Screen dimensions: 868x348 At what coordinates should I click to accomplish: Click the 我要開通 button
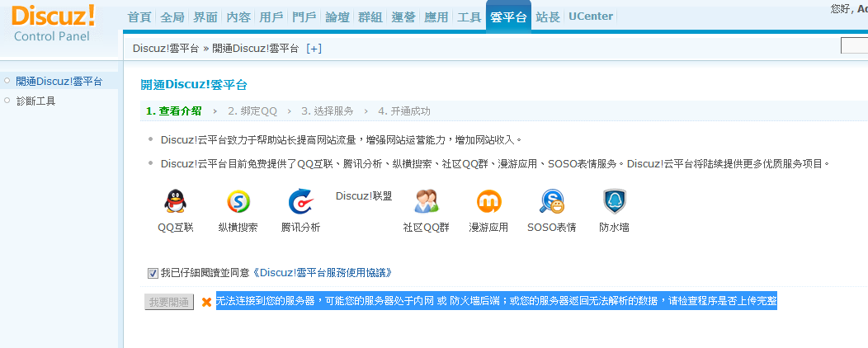coord(169,302)
